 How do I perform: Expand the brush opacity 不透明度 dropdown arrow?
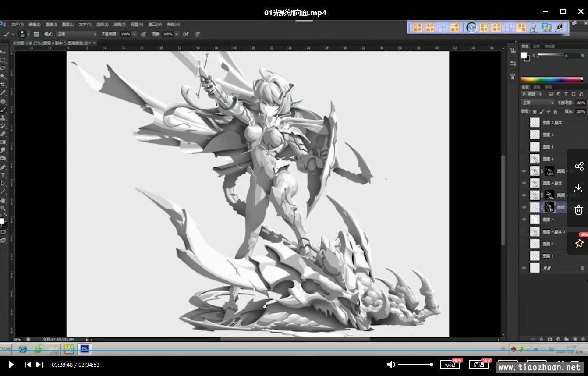click(135, 34)
